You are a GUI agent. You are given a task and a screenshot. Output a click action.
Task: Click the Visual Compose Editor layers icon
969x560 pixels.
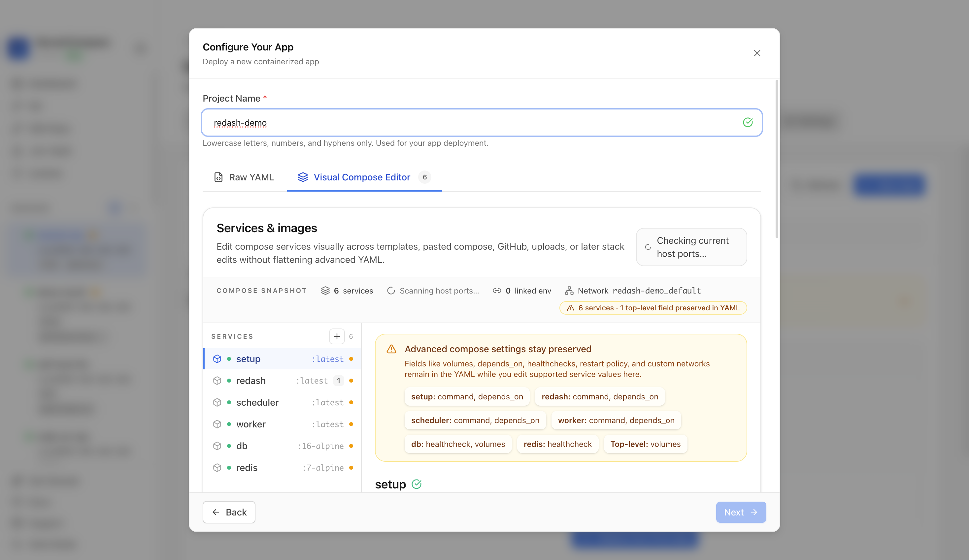303,177
